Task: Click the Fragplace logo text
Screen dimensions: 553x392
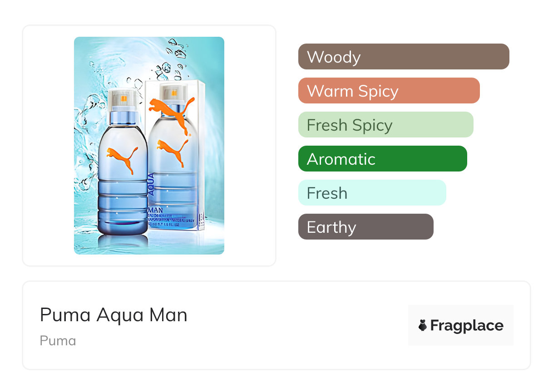Action: (x=466, y=325)
